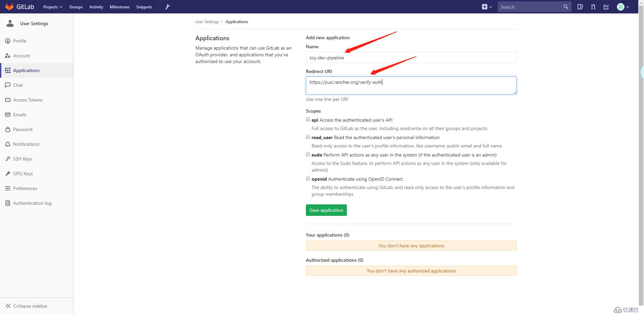This screenshot has height=314, width=644.
Task: Click the 'Your applications (0)' heading
Action: [x=328, y=235]
